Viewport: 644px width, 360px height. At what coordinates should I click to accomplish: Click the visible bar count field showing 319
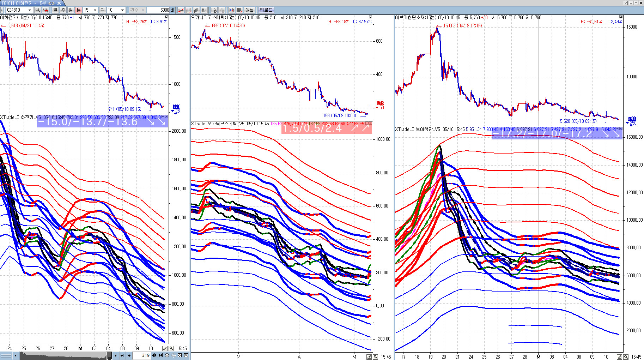click(142, 355)
